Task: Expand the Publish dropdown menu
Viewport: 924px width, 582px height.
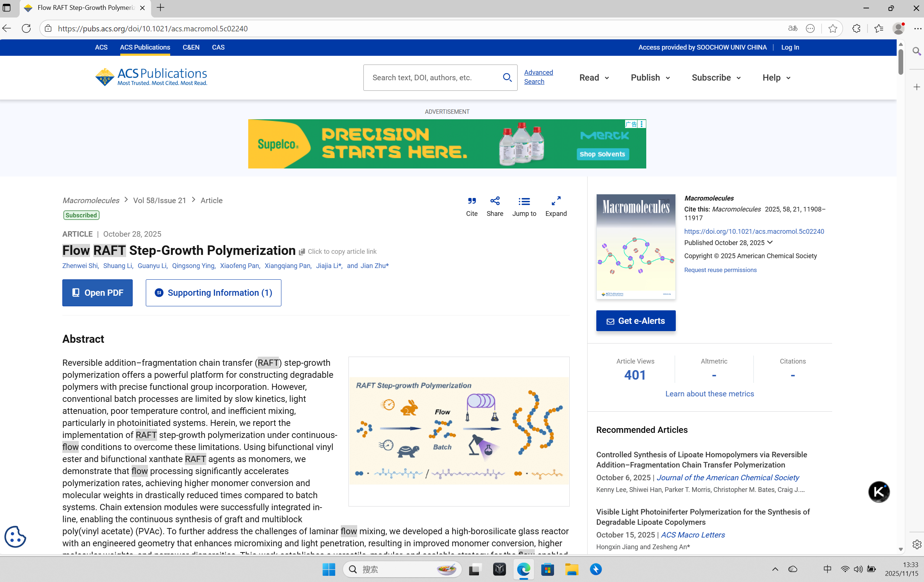Action: click(650, 78)
